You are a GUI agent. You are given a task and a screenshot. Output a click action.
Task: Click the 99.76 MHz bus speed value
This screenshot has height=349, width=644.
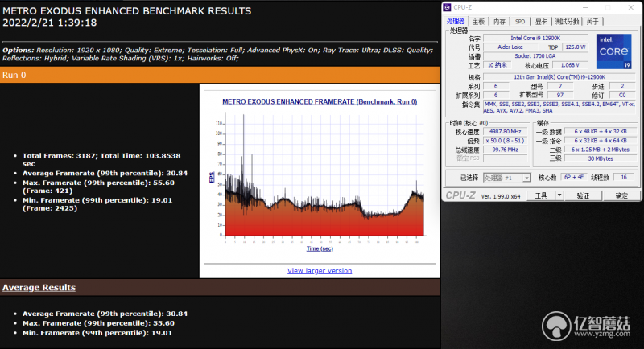[x=506, y=150]
